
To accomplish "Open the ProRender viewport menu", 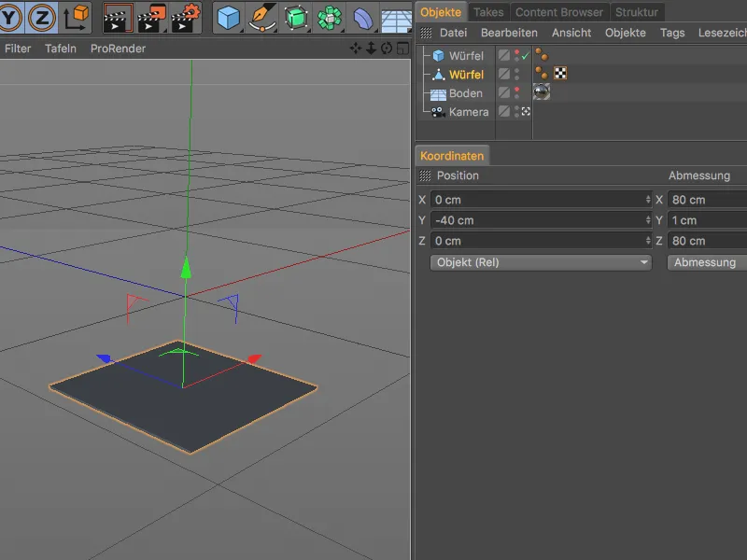I will [x=119, y=49].
